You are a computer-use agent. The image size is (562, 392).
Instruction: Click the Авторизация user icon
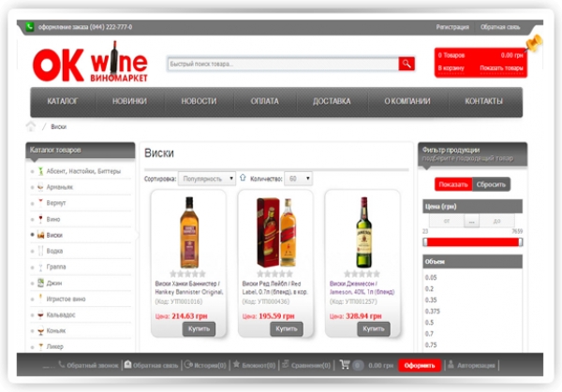tap(451, 365)
